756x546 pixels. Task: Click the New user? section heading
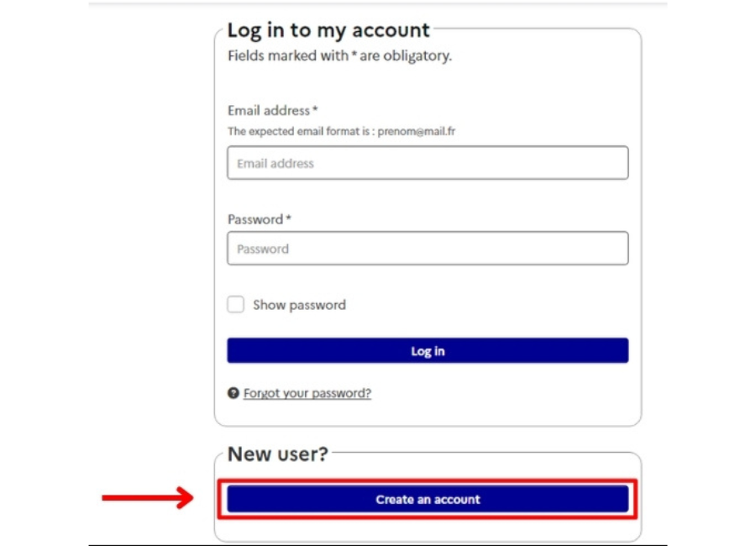pos(278,454)
